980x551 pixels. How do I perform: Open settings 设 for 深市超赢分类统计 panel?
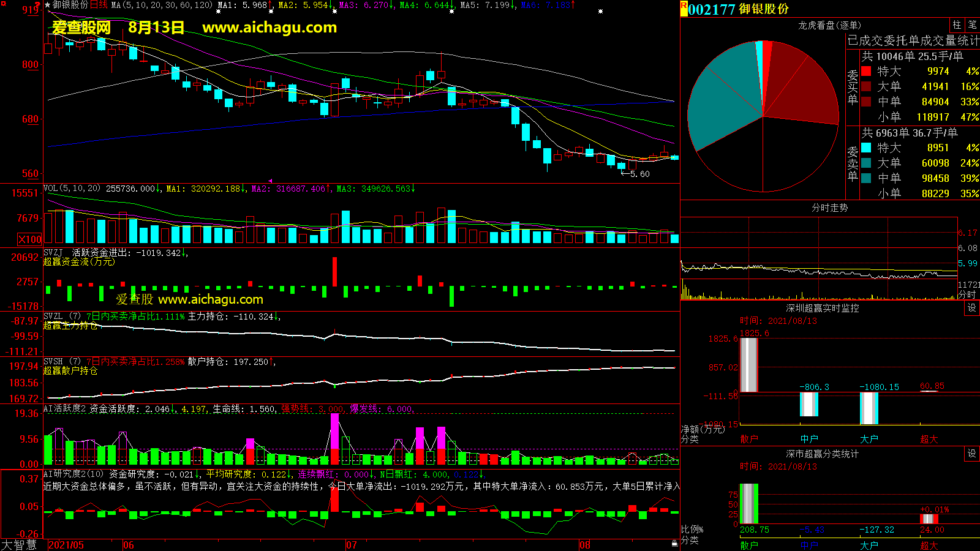(972, 454)
